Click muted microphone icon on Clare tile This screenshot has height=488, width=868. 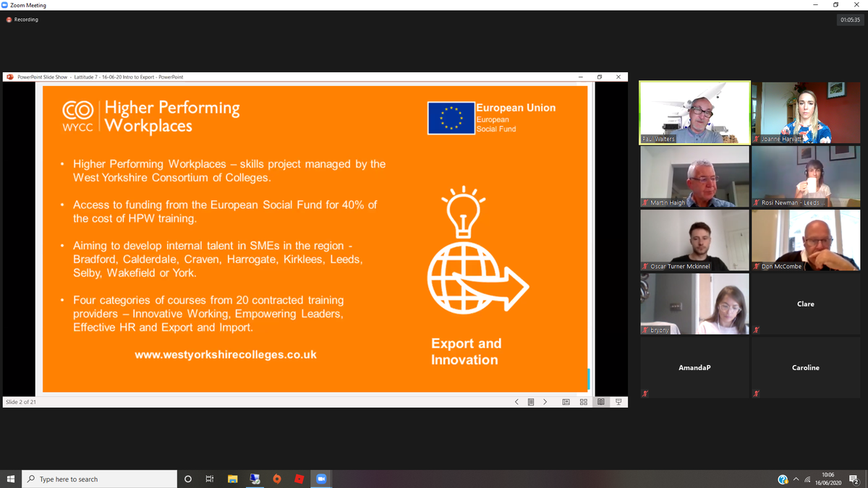tap(756, 330)
